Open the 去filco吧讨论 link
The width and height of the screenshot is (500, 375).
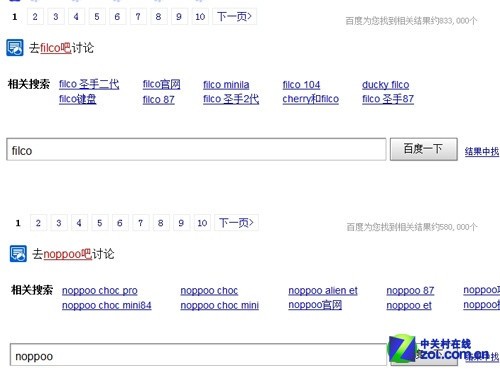[x=61, y=48]
